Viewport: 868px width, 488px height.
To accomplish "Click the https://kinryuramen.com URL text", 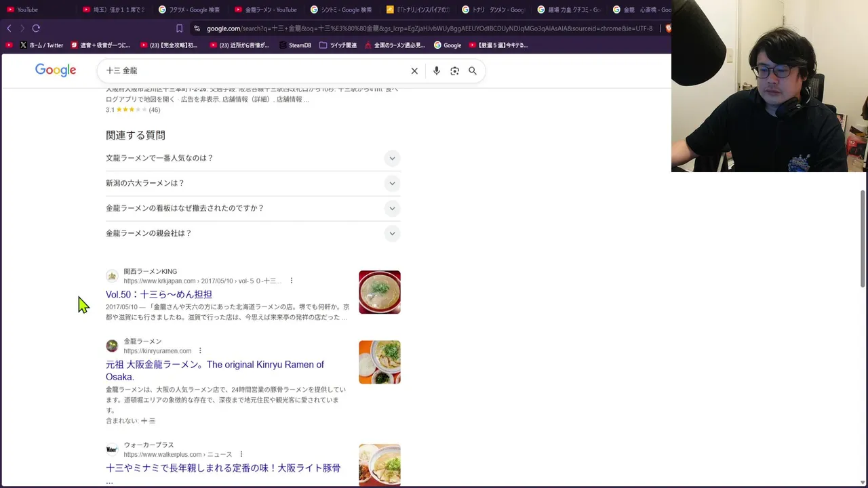I will [x=157, y=351].
